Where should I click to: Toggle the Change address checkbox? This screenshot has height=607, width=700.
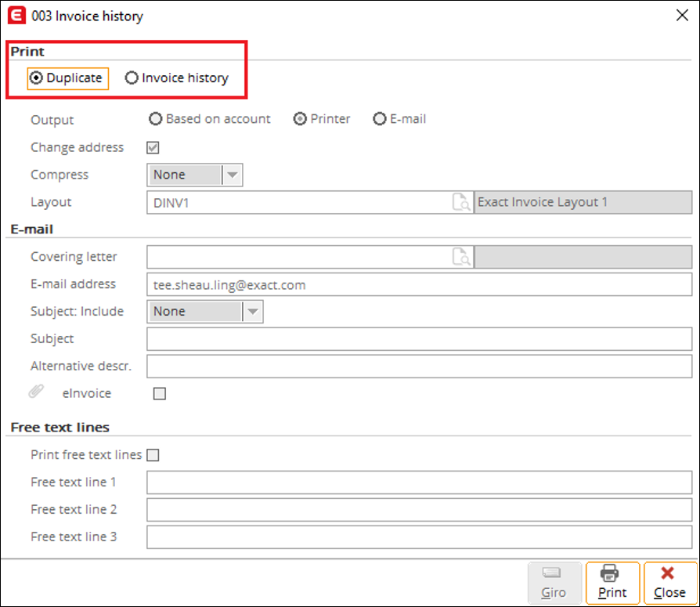click(153, 147)
